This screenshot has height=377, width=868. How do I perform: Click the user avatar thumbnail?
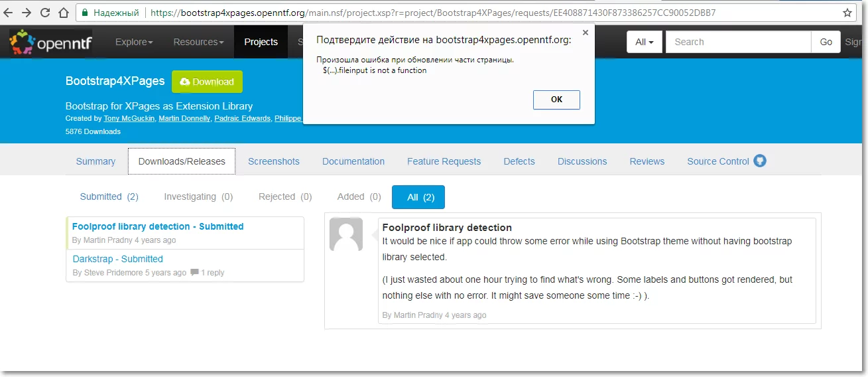pos(346,234)
